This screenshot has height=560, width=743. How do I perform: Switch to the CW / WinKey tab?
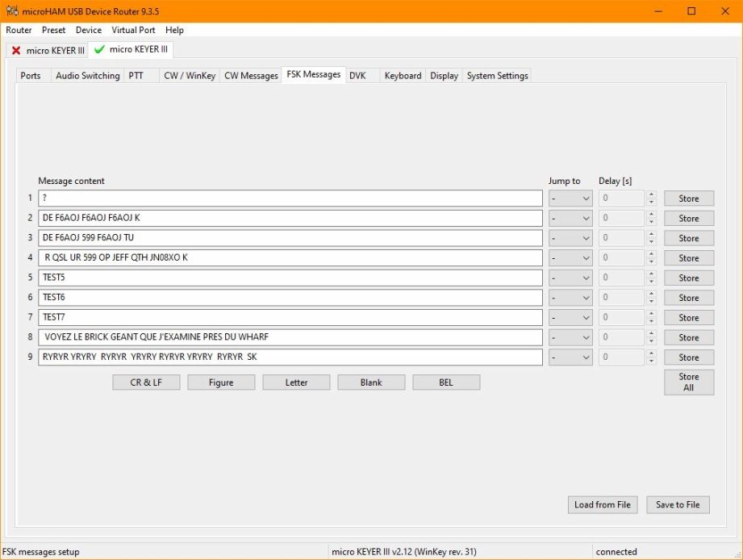pos(190,76)
